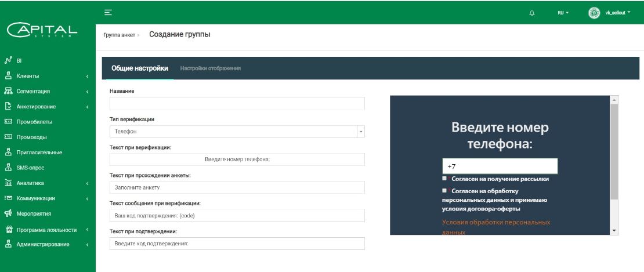Open Условия обработки персональных данных link
The height and width of the screenshot is (272, 644).
[x=495, y=227]
